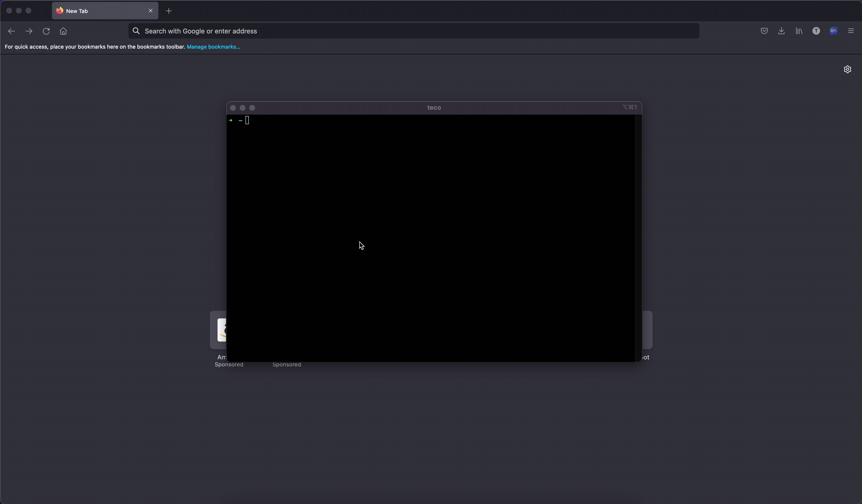The height and width of the screenshot is (504, 862).
Task: Personalize new tab with gear icon
Action: pos(847,70)
